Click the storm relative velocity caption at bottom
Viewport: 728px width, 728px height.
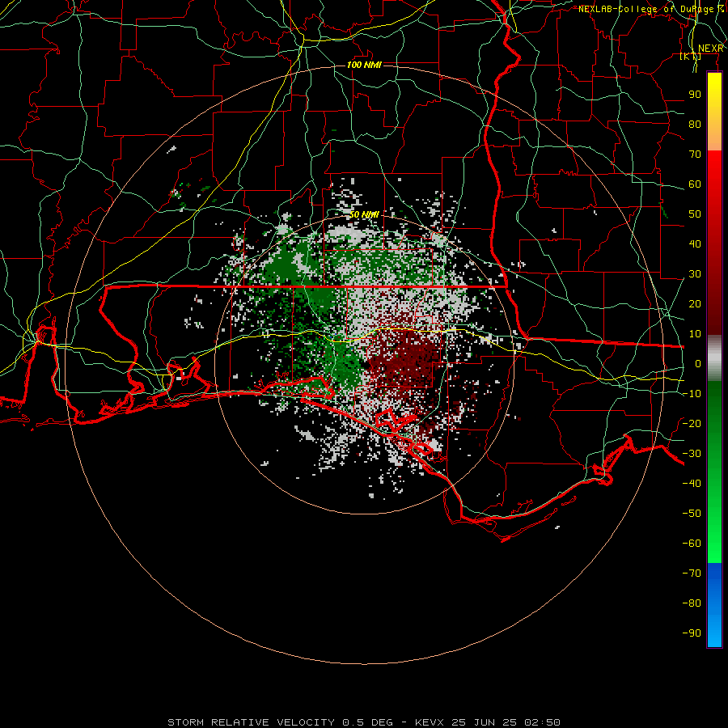tap(364, 722)
